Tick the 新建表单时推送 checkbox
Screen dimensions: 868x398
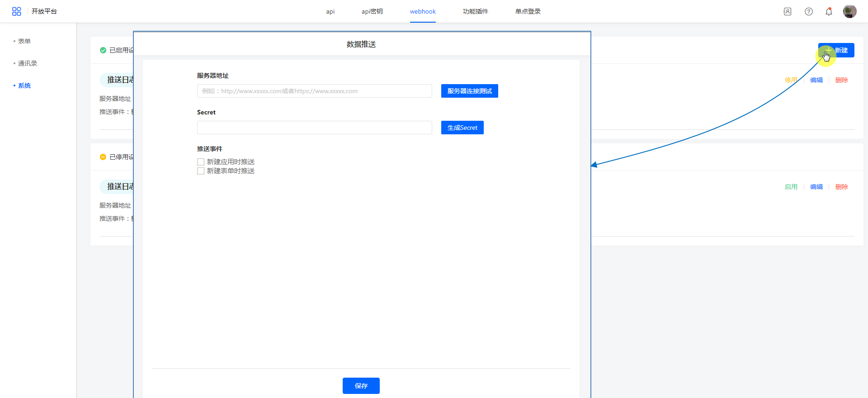point(201,171)
